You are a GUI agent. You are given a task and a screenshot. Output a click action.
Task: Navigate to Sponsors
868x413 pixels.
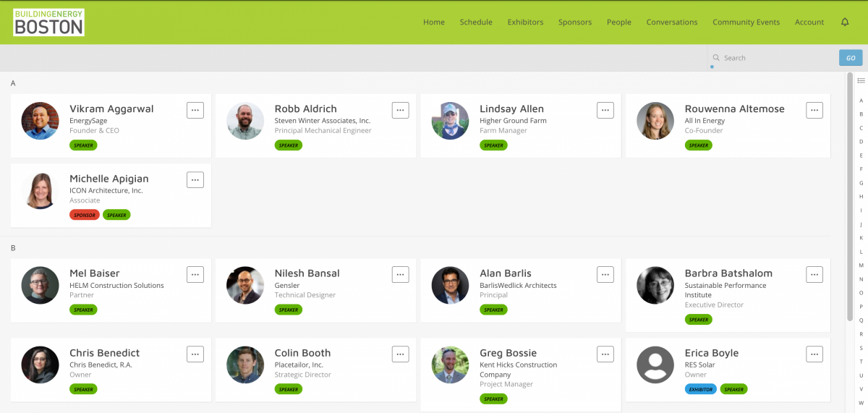(x=575, y=22)
